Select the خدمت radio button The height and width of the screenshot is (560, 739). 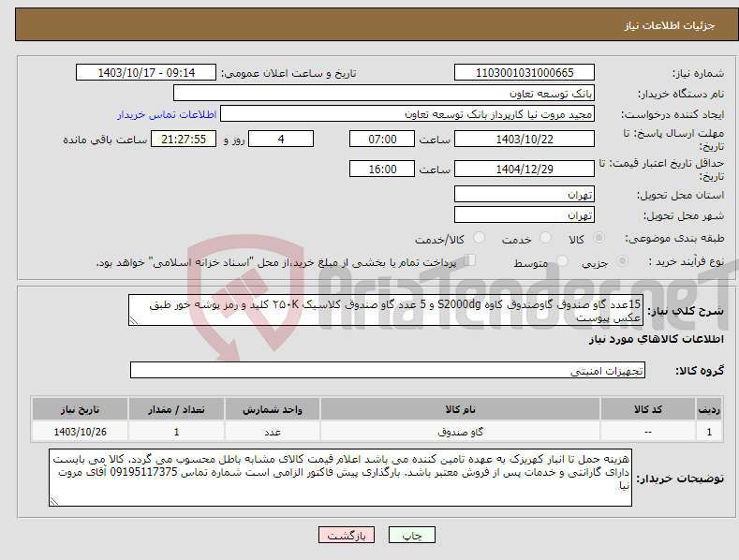pyautogui.click(x=545, y=238)
